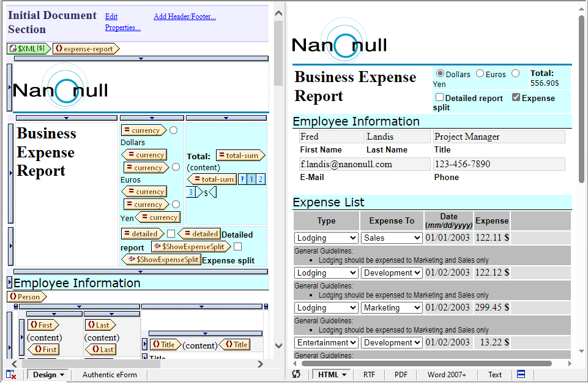Enable the Detailed report checkbox in preview
Viewport: 588px width, 384px height.
[439, 97]
